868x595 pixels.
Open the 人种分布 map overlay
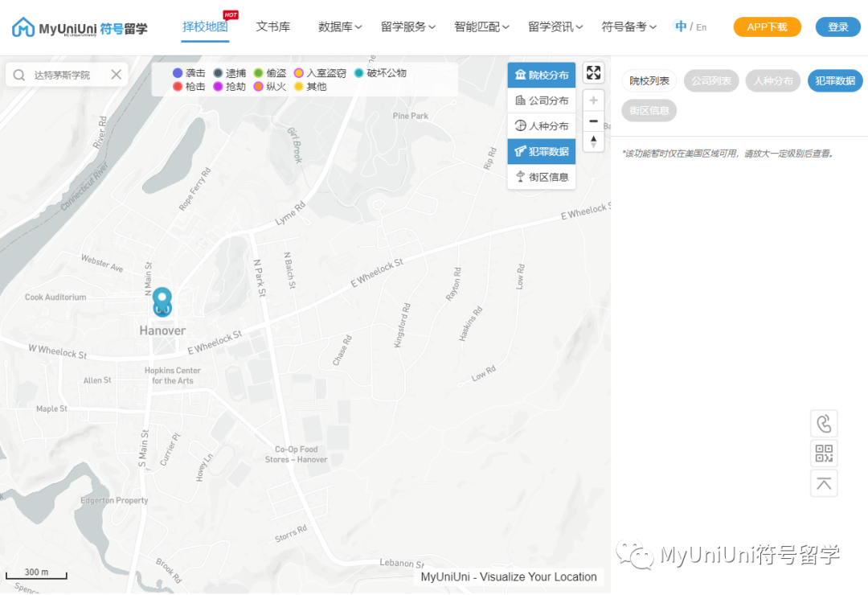[541, 125]
